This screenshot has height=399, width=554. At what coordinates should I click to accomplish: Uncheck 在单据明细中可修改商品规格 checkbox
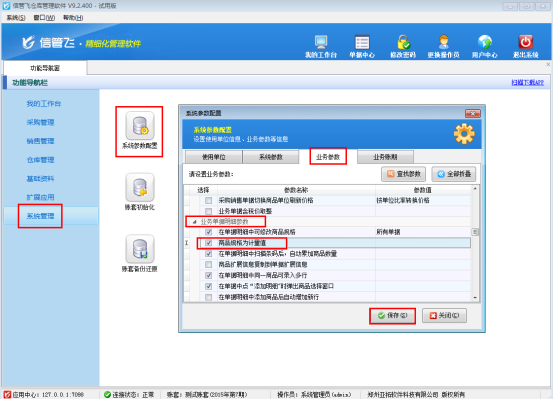coord(208,232)
